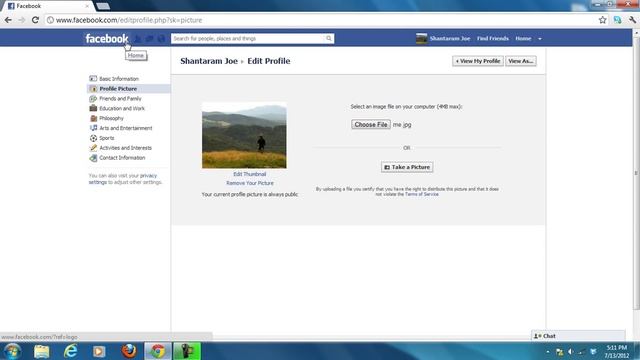The width and height of the screenshot is (640, 360).
Task: Open Basic Information section
Action: (119, 79)
